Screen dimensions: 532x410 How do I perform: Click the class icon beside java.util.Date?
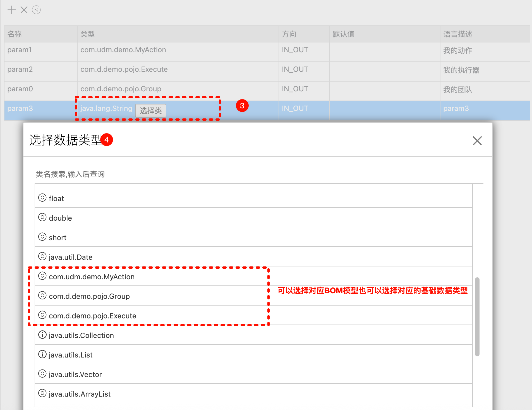click(x=42, y=257)
